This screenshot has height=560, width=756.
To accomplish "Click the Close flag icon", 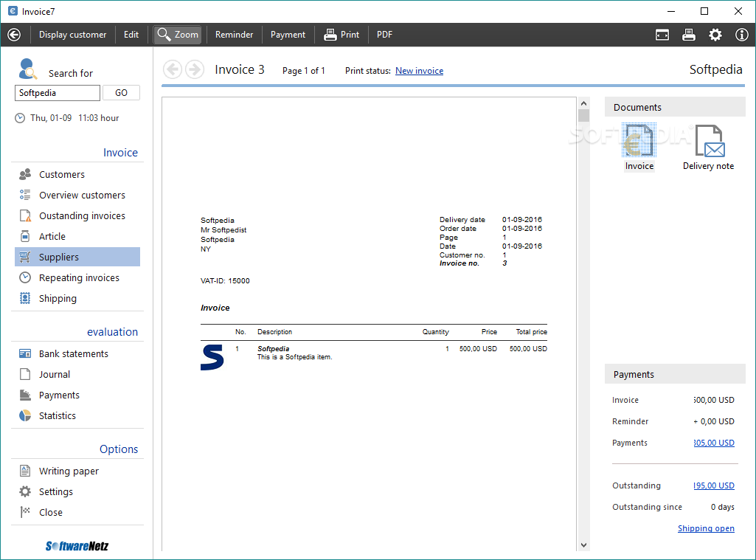I will [25, 512].
